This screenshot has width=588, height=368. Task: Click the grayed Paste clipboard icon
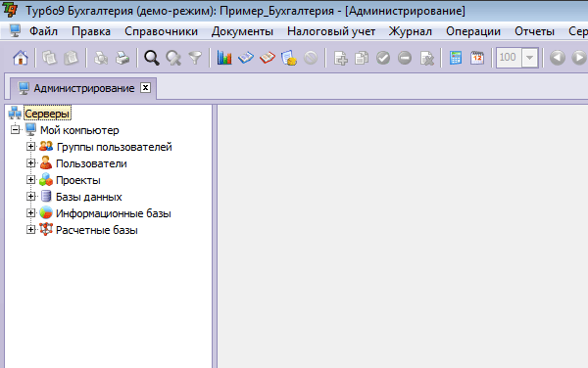(x=71, y=58)
